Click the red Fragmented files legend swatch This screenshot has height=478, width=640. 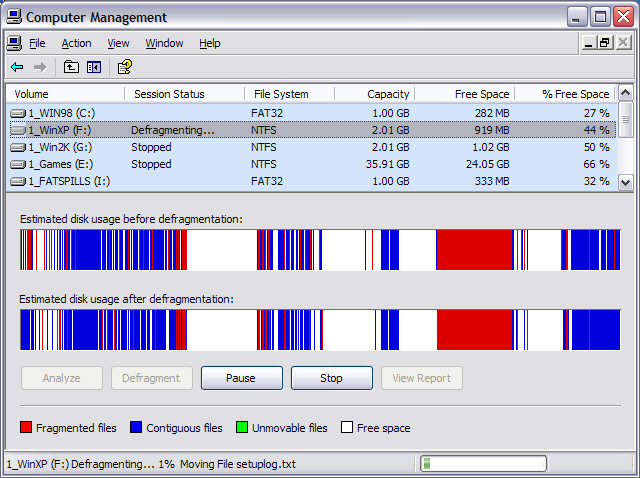pyautogui.click(x=26, y=427)
